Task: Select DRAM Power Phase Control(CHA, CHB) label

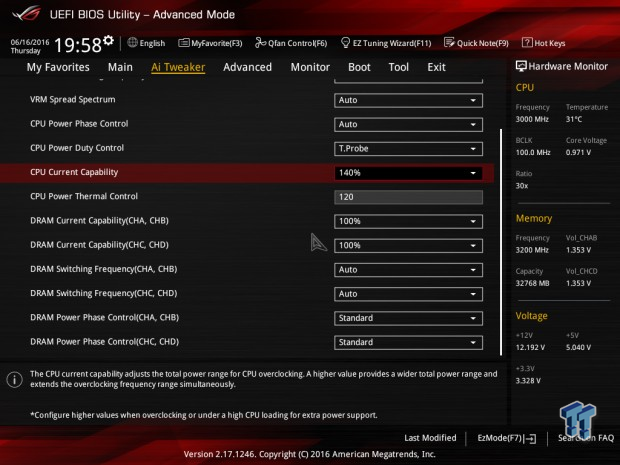Action: 104,318
